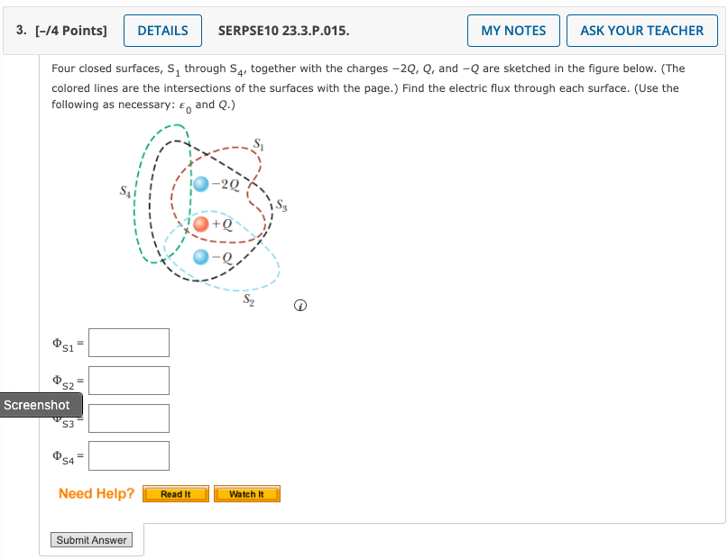Open the DETAILS panel for the problem

pyautogui.click(x=162, y=30)
